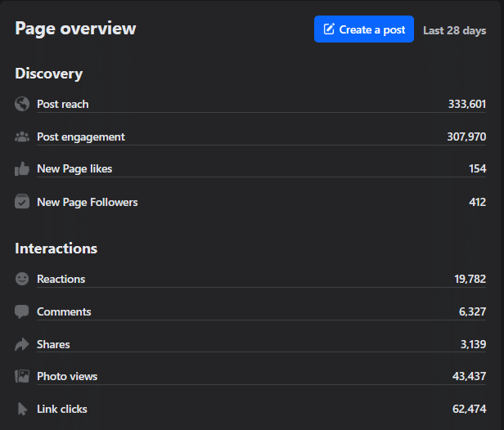The height and width of the screenshot is (430, 504).
Task: Open the Last 28 days period selector
Action: tap(454, 30)
